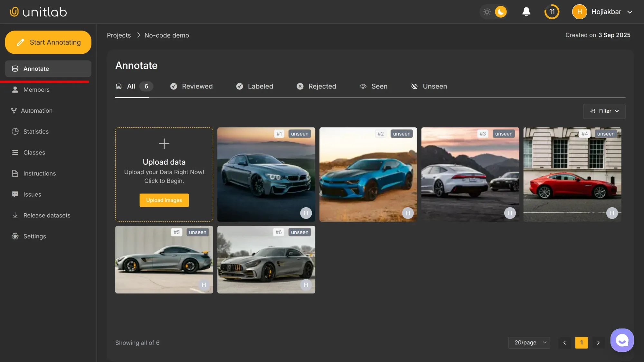Image resolution: width=644 pixels, height=362 pixels.
Task: Open Automation from the sidebar
Action: 36,111
